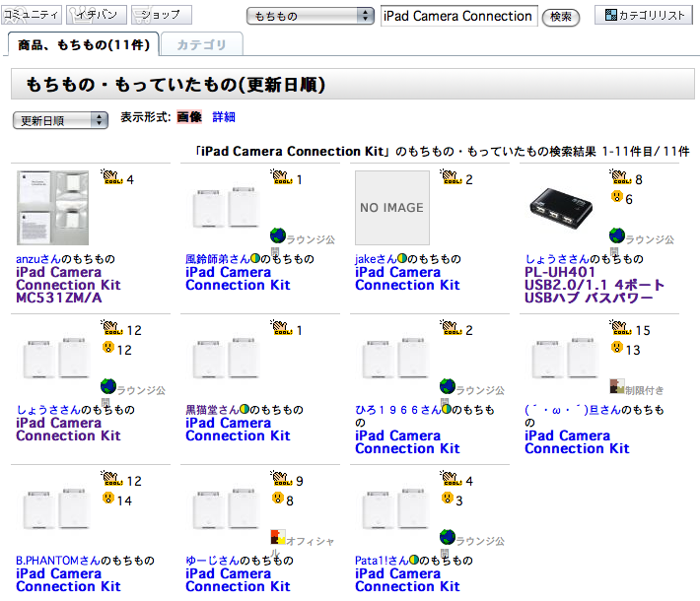Click surprised face icon with count 13
The width and height of the screenshot is (700, 601).
coord(616,347)
